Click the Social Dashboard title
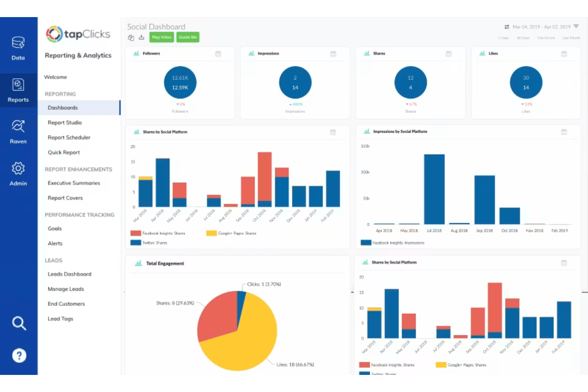 coord(156,27)
